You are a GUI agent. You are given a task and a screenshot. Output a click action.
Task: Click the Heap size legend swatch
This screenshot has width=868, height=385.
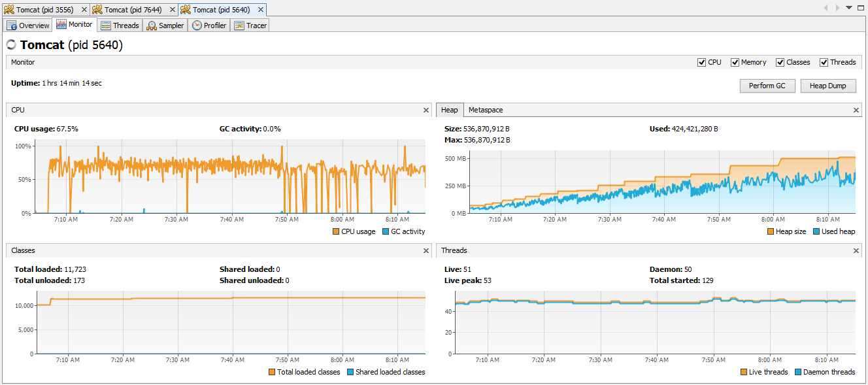[x=771, y=231]
